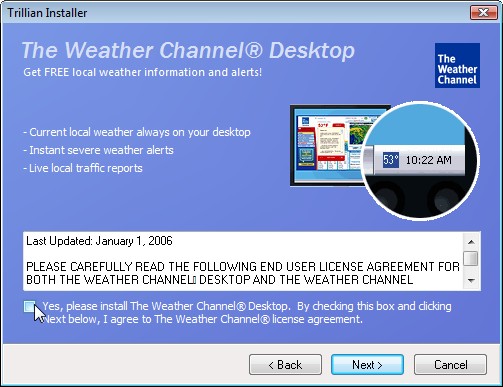Image resolution: width=503 pixels, height=387 pixels.
Task: Click the license scrollbar up arrow
Action: coord(471,242)
